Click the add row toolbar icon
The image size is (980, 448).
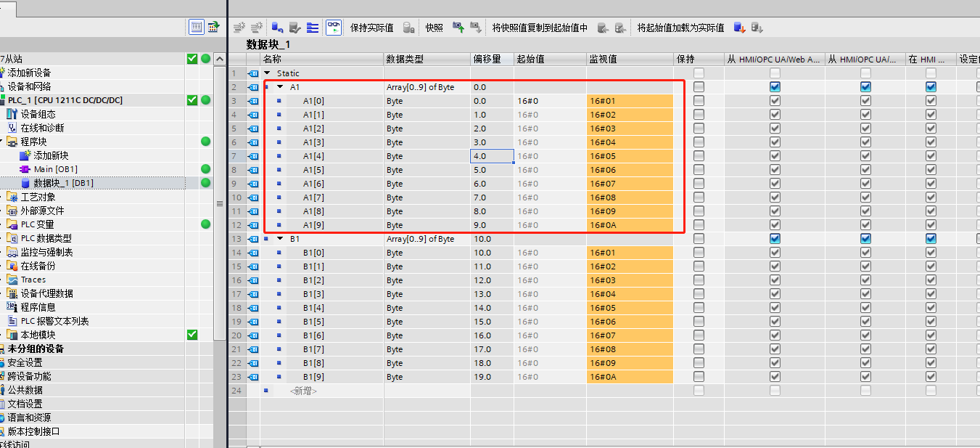[257, 28]
